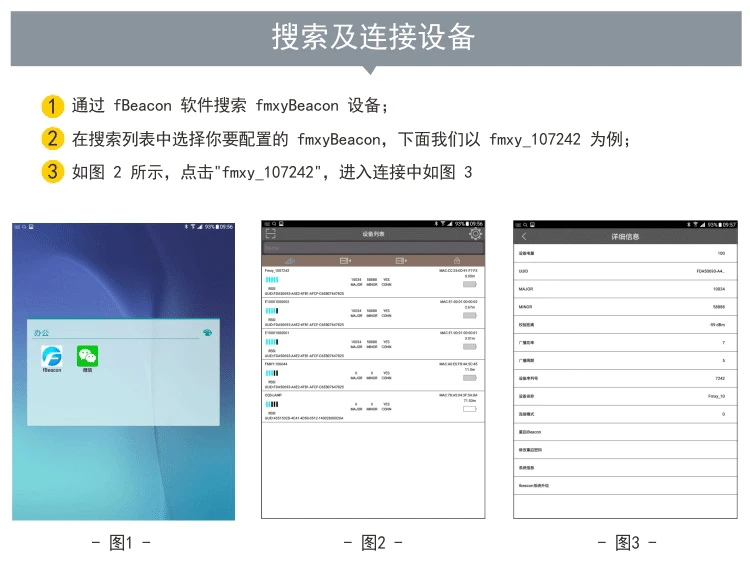Open the 广播周期 row showing 5
The image size is (750, 564).
(x=625, y=360)
